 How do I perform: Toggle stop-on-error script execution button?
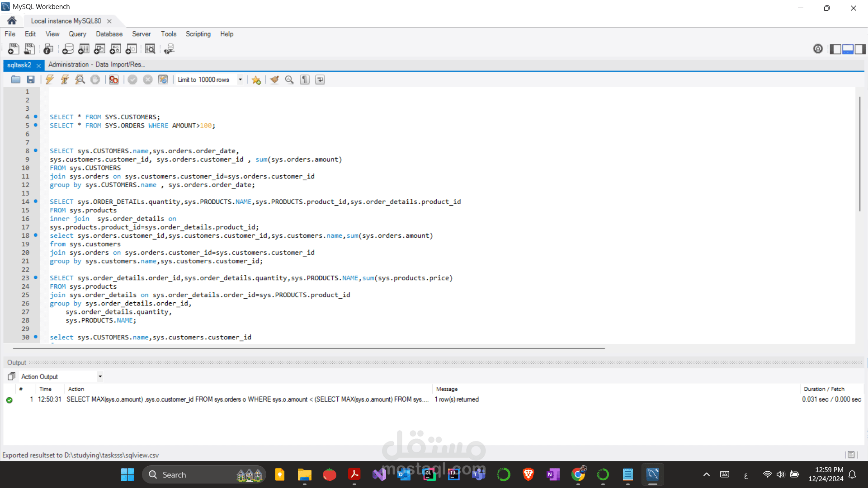point(113,80)
